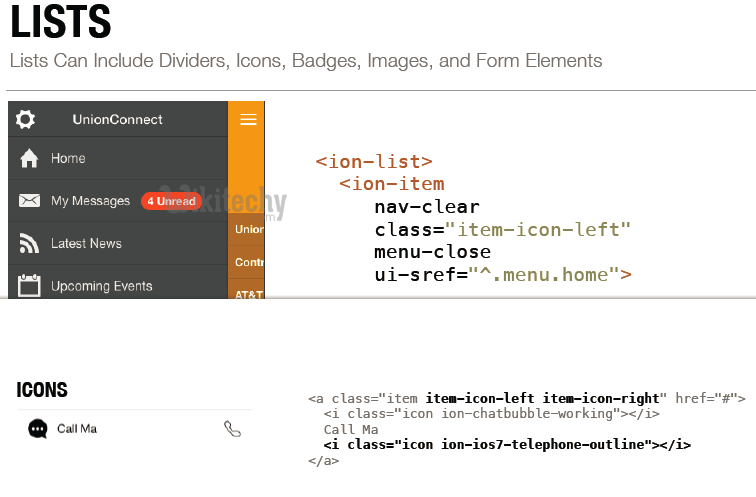This screenshot has height=497, width=756.
Task: Click the My Messages envelope icon
Action: click(x=29, y=201)
